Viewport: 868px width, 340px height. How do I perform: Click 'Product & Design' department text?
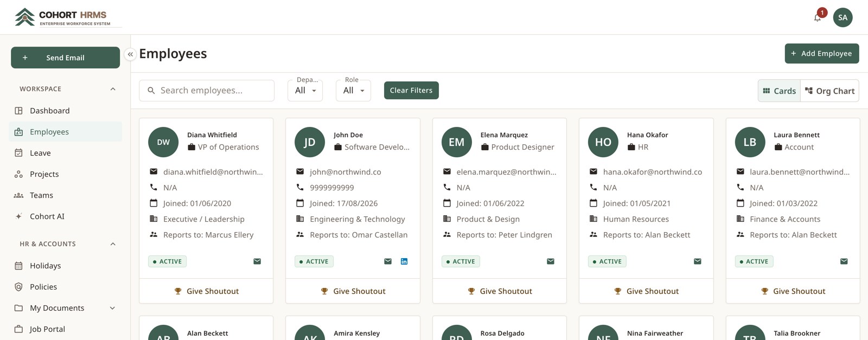pyautogui.click(x=488, y=219)
